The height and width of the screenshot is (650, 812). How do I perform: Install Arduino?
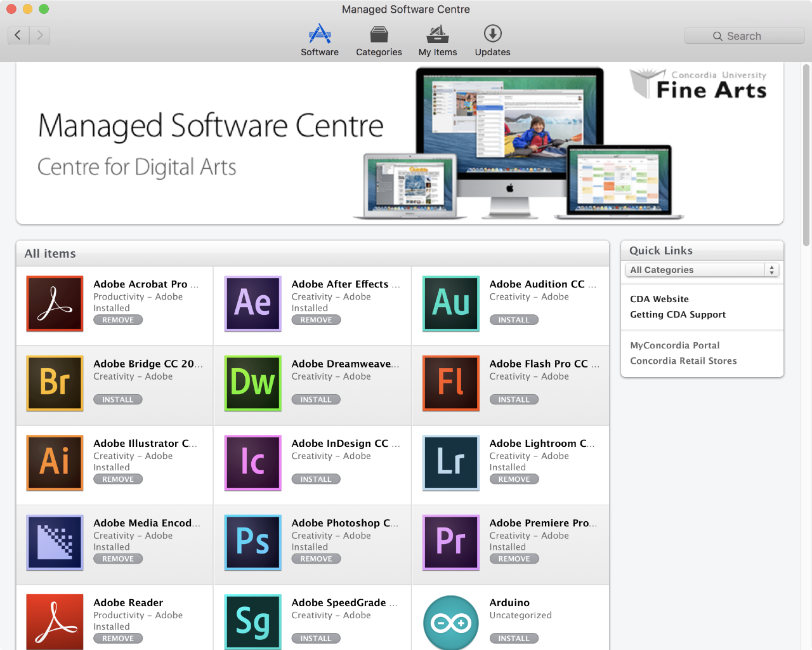pyautogui.click(x=514, y=639)
